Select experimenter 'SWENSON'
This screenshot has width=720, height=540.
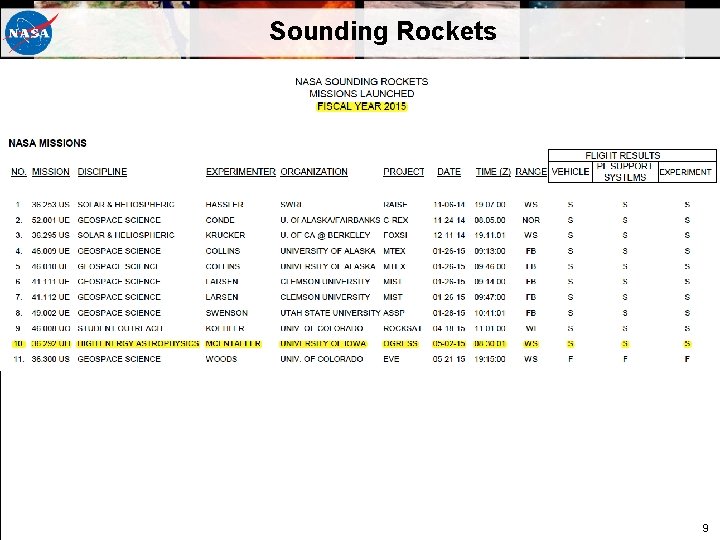(x=227, y=313)
